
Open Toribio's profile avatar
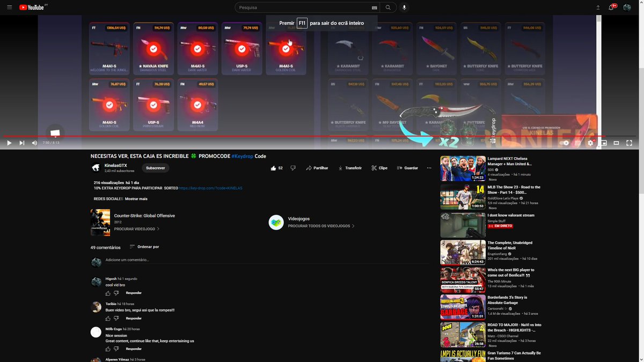(x=96, y=307)
